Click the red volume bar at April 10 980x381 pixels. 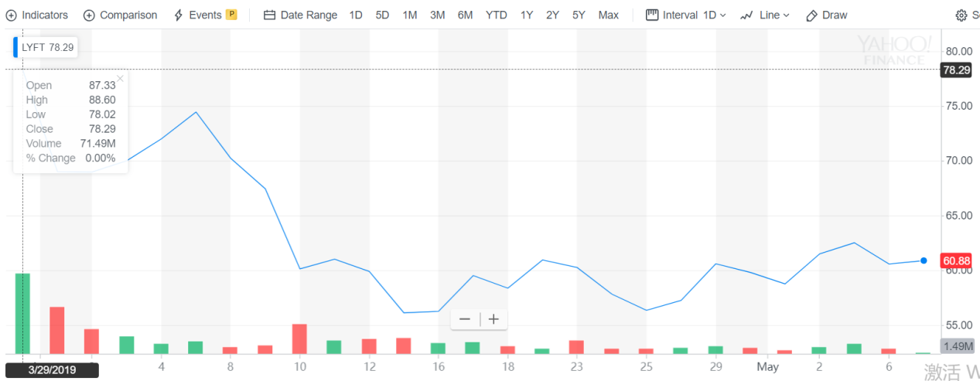pos(299,338)
